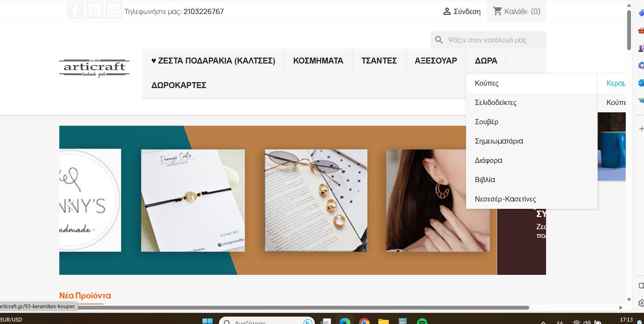
Task: Open the ΚΟΣΜΗΜΑΤΑ menu
Action: click(318, 61)
